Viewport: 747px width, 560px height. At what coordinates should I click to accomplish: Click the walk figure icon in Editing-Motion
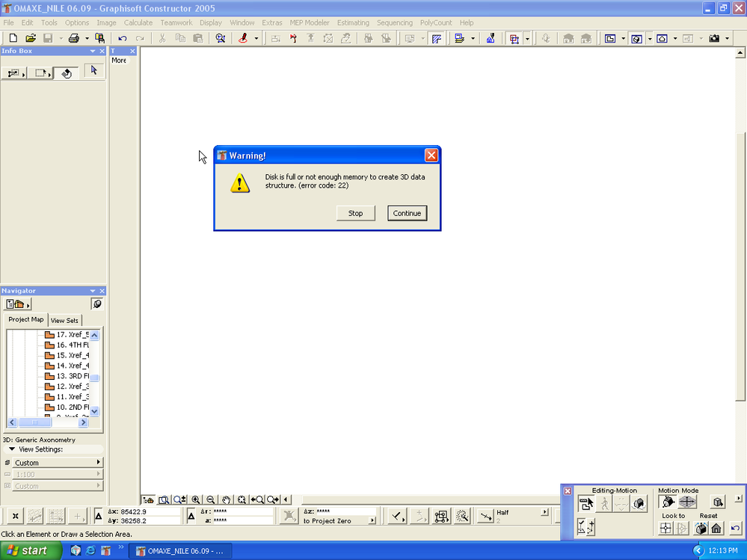(x=605, y=503)
